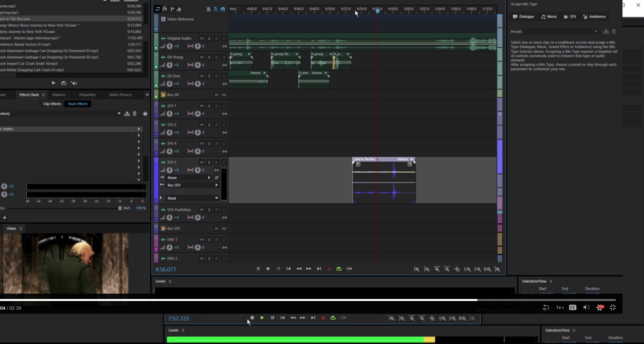Open Jack In The Box clip Volume dropdown

pyautogui.click(x=412, y=159)
